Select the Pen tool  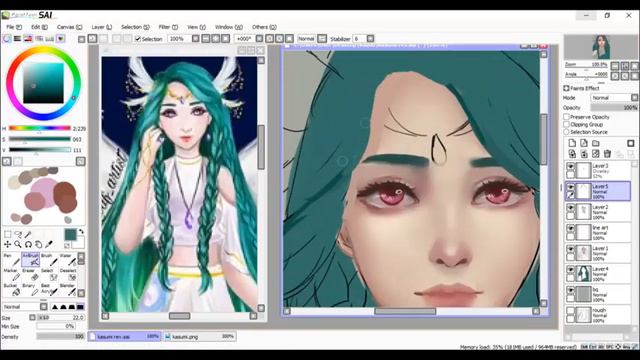(11, 259)
